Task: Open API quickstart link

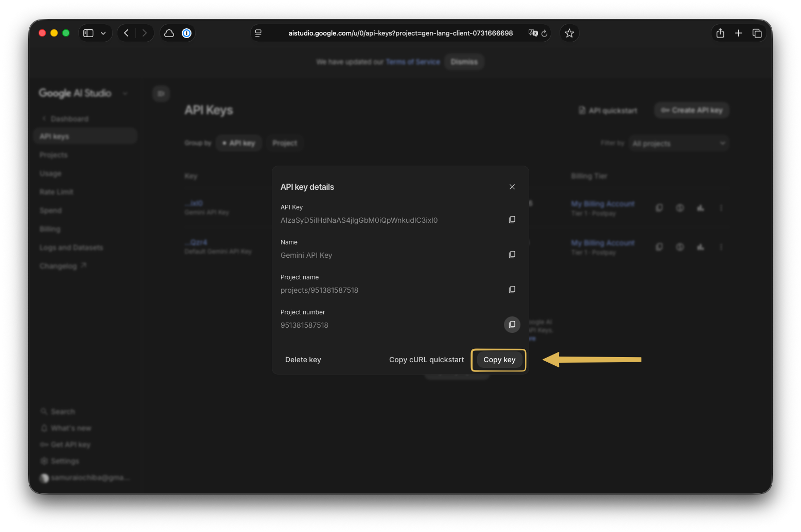Action: [608, 111]
